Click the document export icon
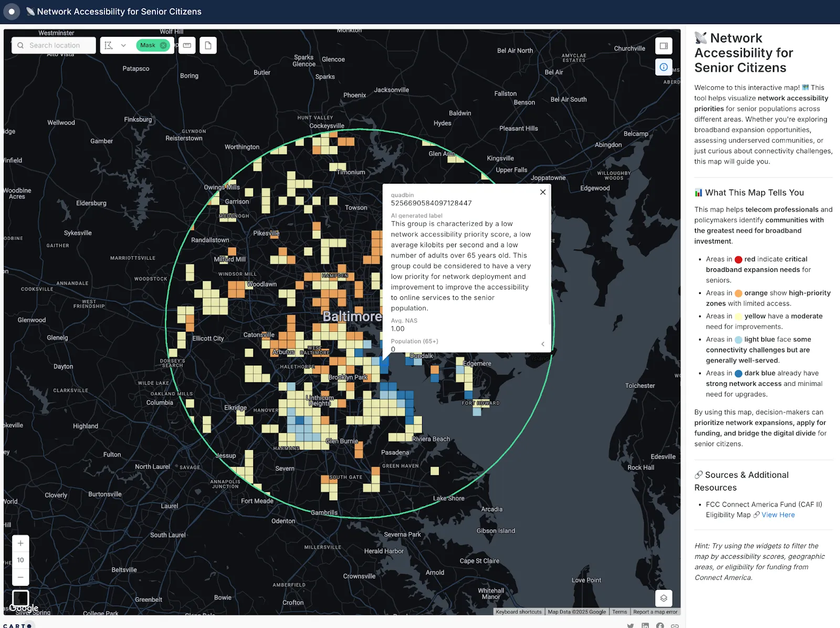 pyautogui.click(x=208, y=46)
